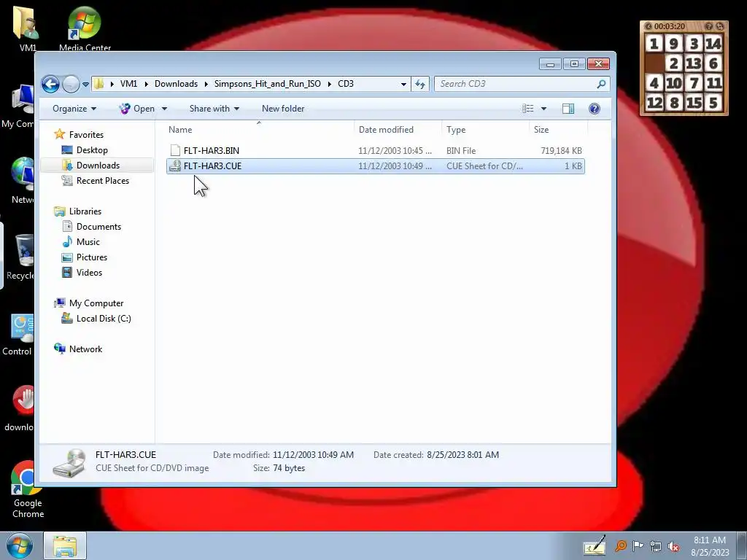Open recent locations dropdown beside the Forward arrow
Screen dimensions: 747x560
tap(86, 85)
